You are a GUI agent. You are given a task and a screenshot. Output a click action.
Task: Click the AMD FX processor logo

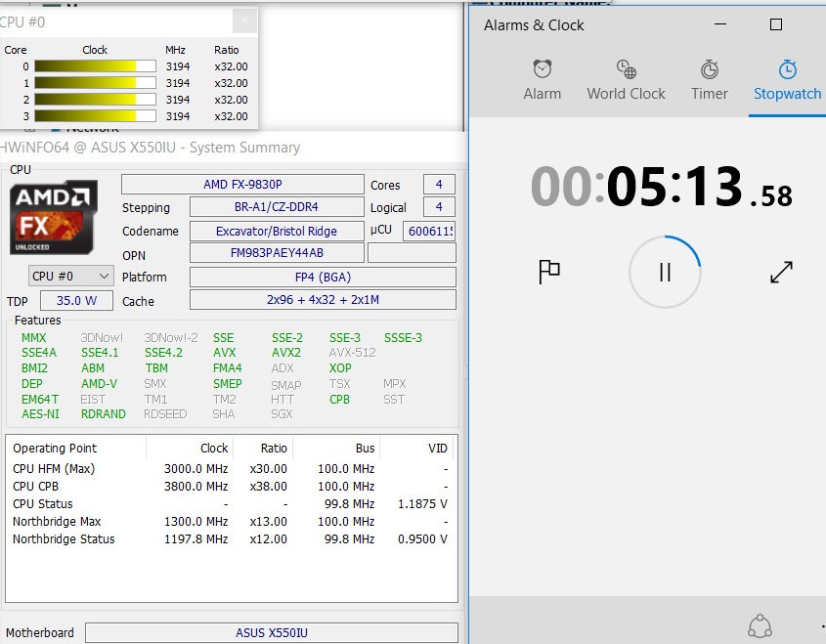[x=55, y=218]
